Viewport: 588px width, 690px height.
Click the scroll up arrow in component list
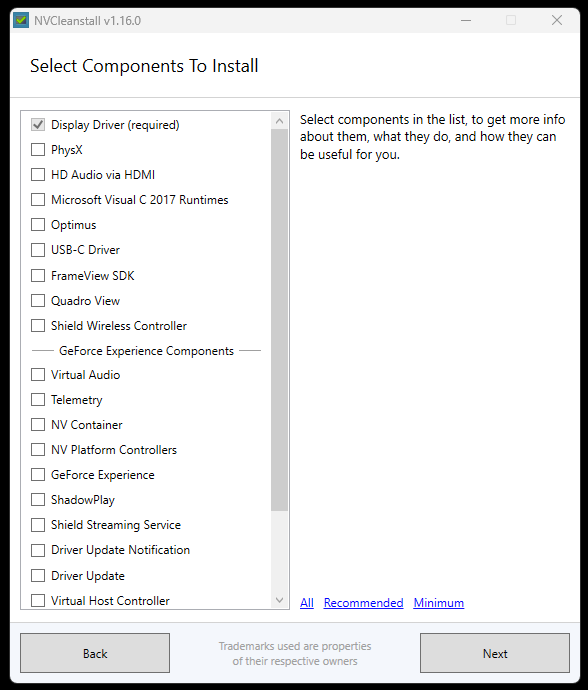click(x=279, y=121)
